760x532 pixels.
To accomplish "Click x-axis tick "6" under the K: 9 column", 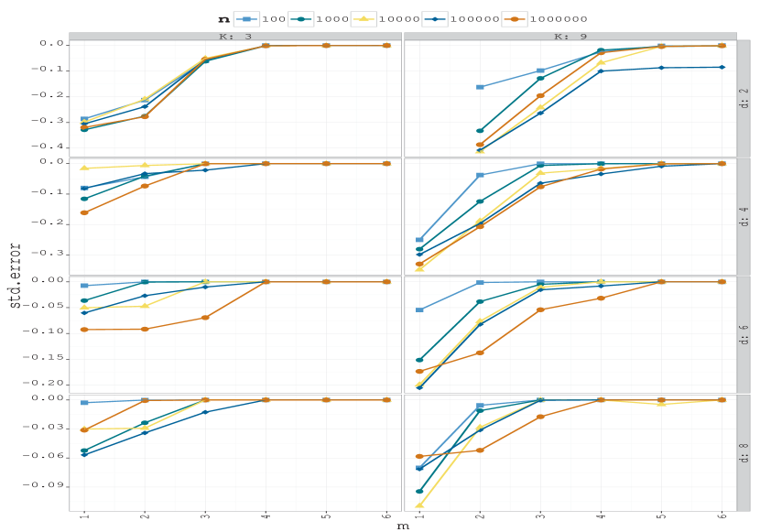I will (x=722, y=516).
